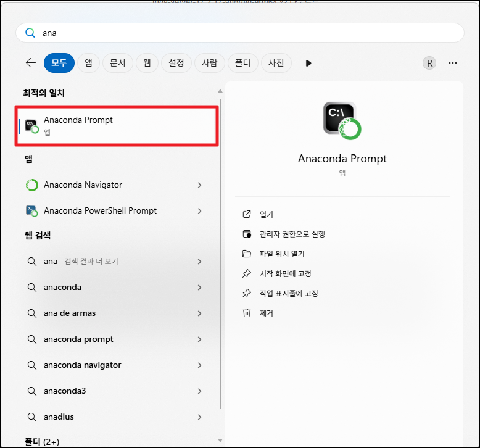480x448 pixels.
Task: Open the three-dot options menu
Action: [x=453, y=63]
